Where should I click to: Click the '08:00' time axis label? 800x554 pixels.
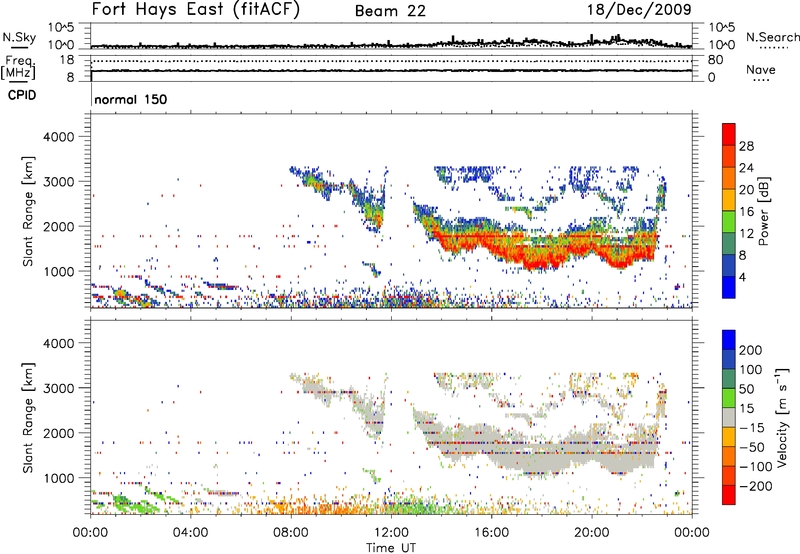291,533
